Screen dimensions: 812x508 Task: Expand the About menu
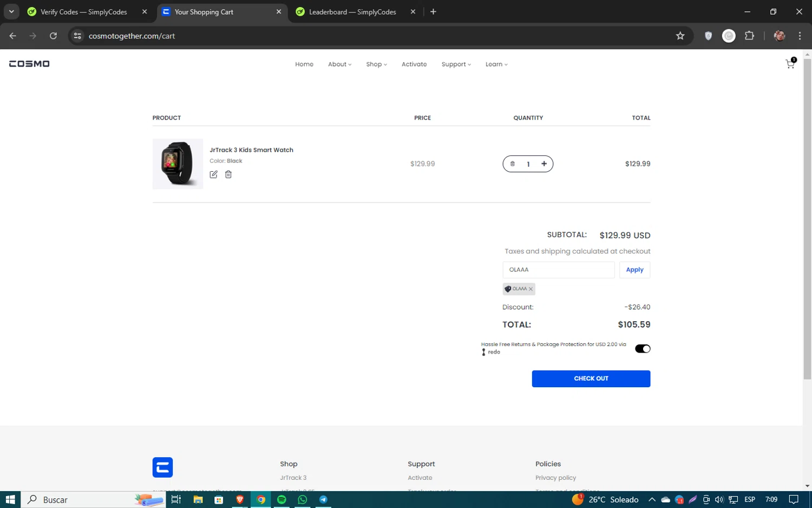pos(339,64)
